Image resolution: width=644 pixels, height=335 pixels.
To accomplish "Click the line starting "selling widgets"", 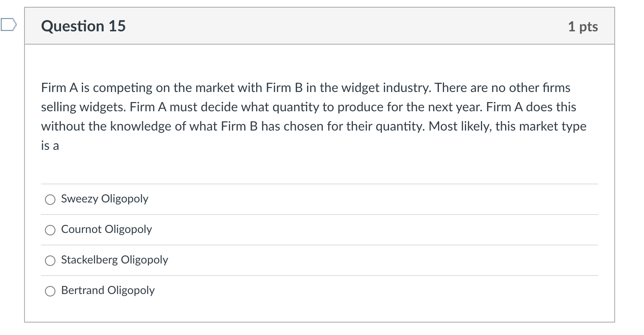I will (308, 107).
